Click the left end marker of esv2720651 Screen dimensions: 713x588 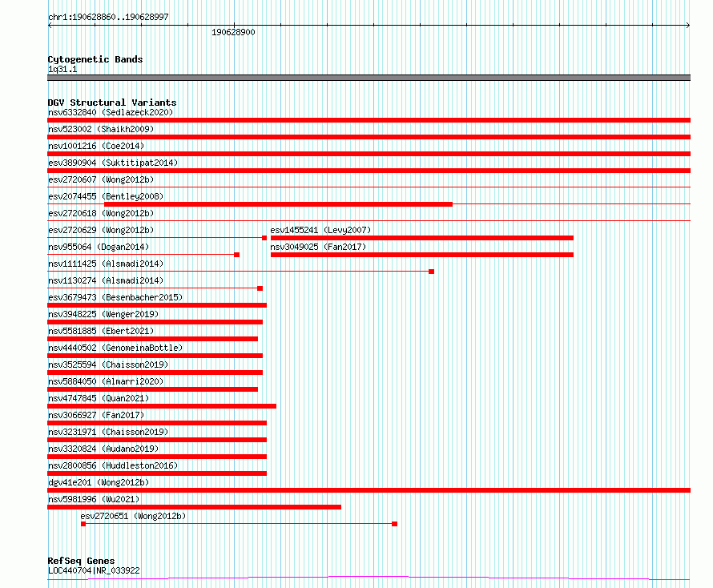(83, 524)
